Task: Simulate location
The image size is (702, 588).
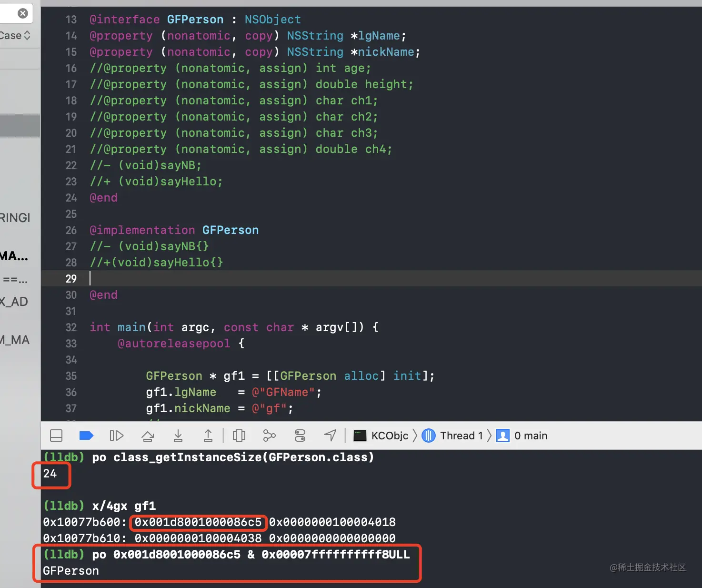Action: coord(331,436)
